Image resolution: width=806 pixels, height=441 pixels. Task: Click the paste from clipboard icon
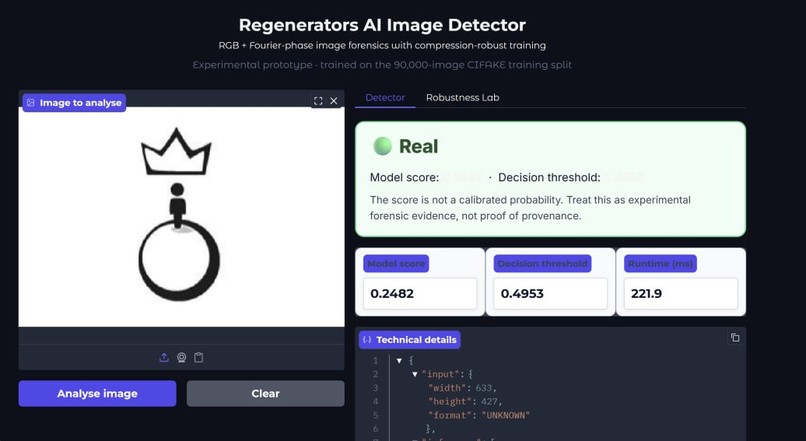point(198,357)
